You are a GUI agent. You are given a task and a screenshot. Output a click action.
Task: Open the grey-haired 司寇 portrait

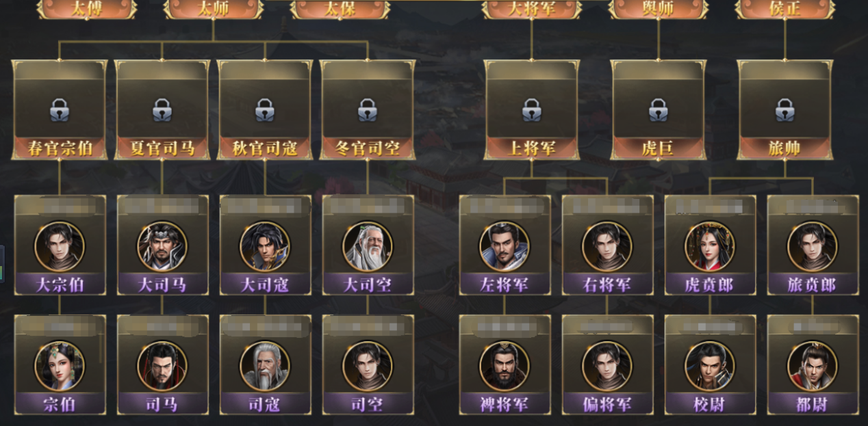(x=265, y=366)
